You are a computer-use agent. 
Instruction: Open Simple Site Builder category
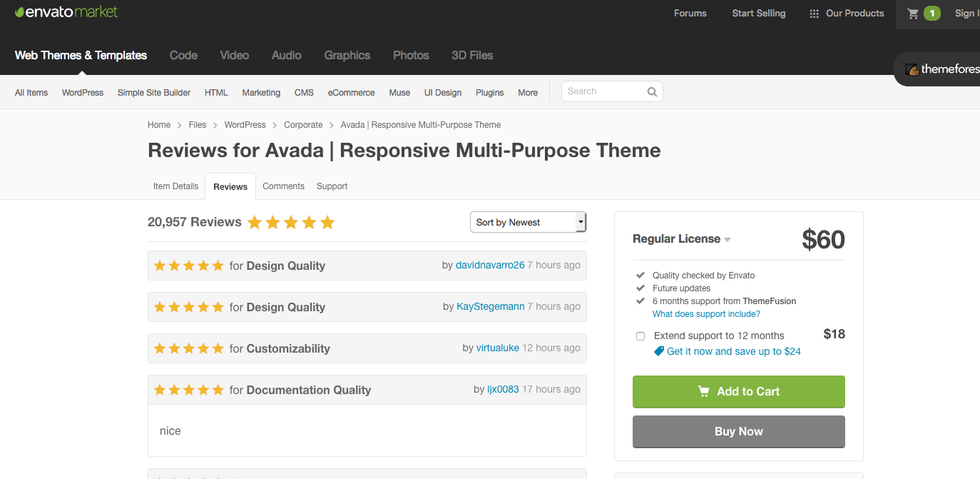tap(154, 93)
